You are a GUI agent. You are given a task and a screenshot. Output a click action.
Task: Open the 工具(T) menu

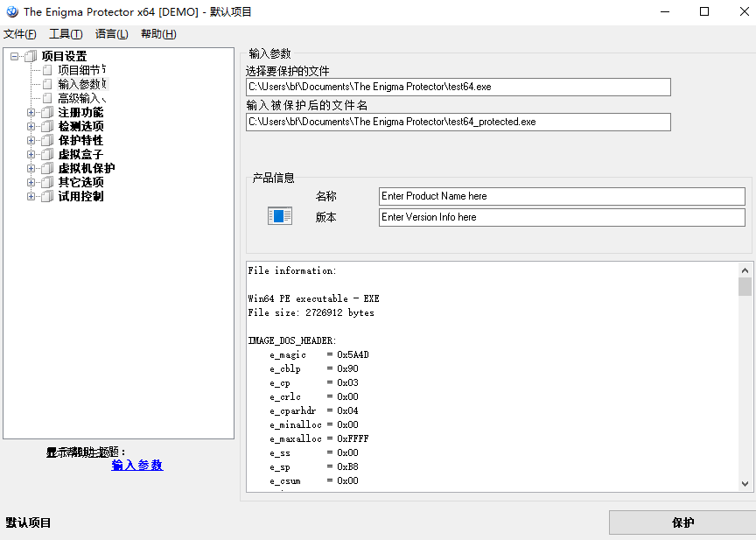(x=66, y=34)
